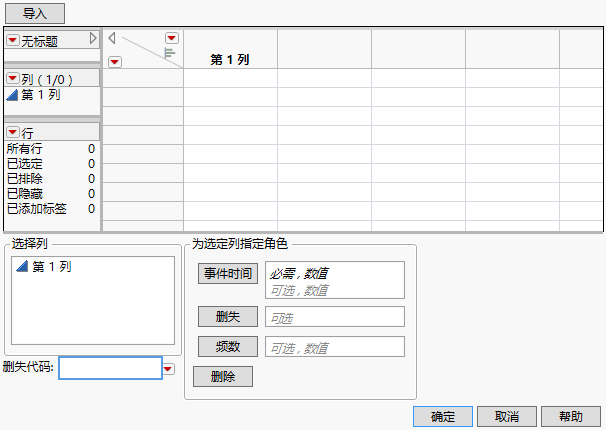Click the 取消 cancel button
Image resolution: width=606 pixels, height=430 pixels.
507,416
